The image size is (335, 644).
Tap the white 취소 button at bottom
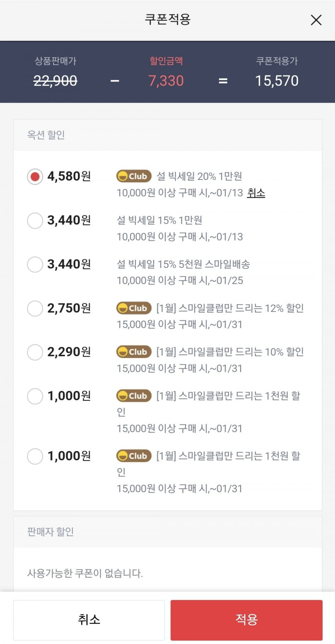point(89,620)
